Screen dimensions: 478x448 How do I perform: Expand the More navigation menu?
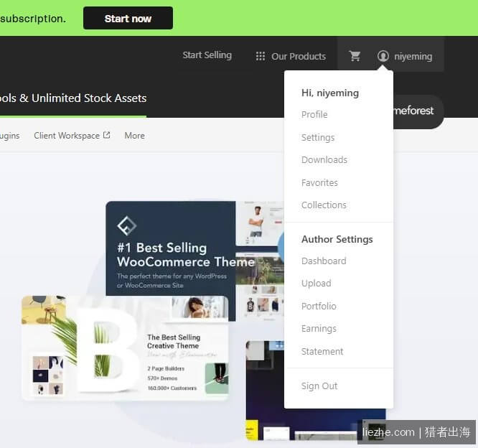pos(134,136)
